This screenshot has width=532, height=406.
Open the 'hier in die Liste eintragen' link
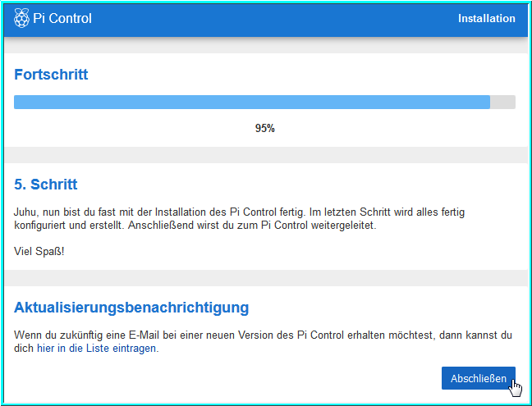[x=97, y=349]
